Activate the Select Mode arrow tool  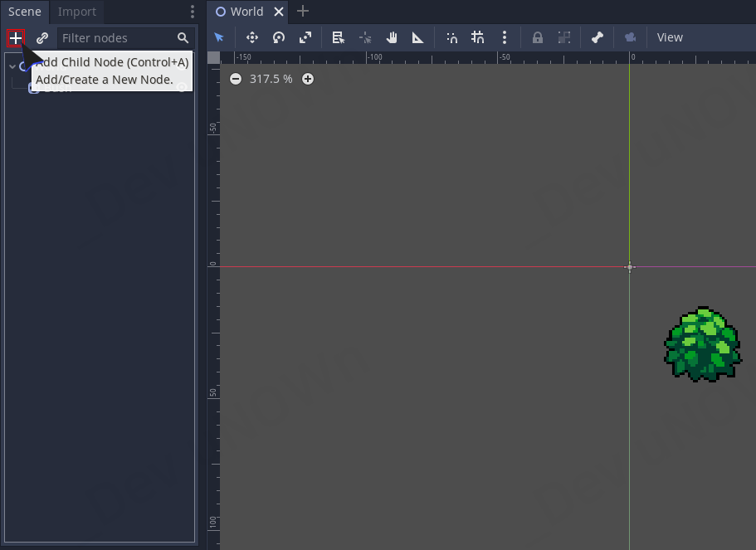point(219,37)
